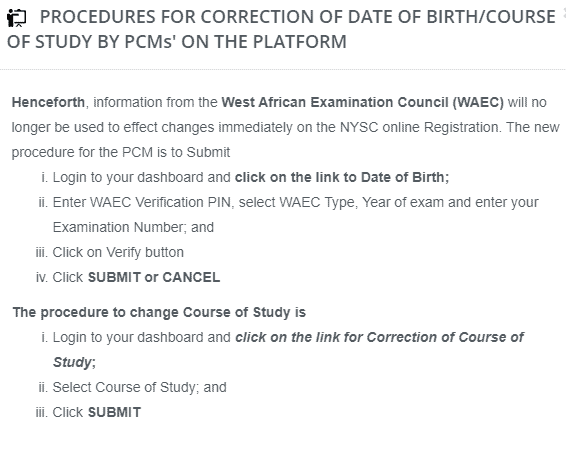This screenshot has width=566, height=463.
Task: Click the bold 'SUBMIT or CANCEL' text
Action: pos(154,278)
